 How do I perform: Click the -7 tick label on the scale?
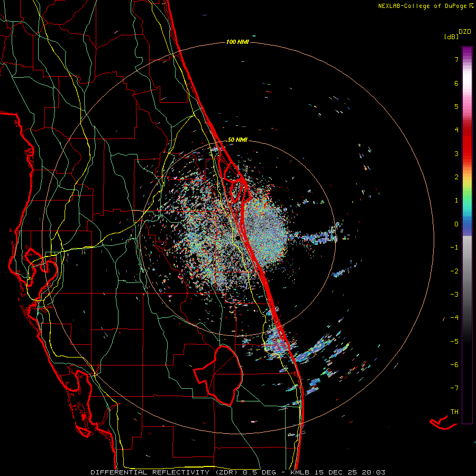(454, 388)
